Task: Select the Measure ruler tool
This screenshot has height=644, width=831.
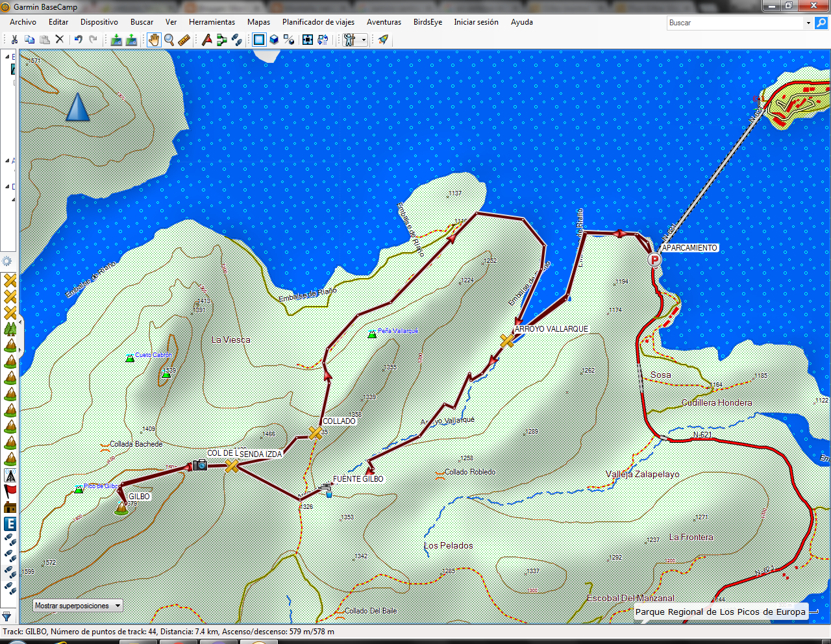Action: click(184, 40)
